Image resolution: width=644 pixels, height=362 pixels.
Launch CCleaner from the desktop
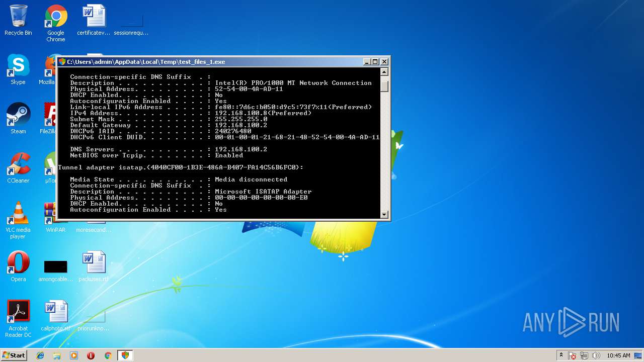pyautogui.click(x=18, y=168)
